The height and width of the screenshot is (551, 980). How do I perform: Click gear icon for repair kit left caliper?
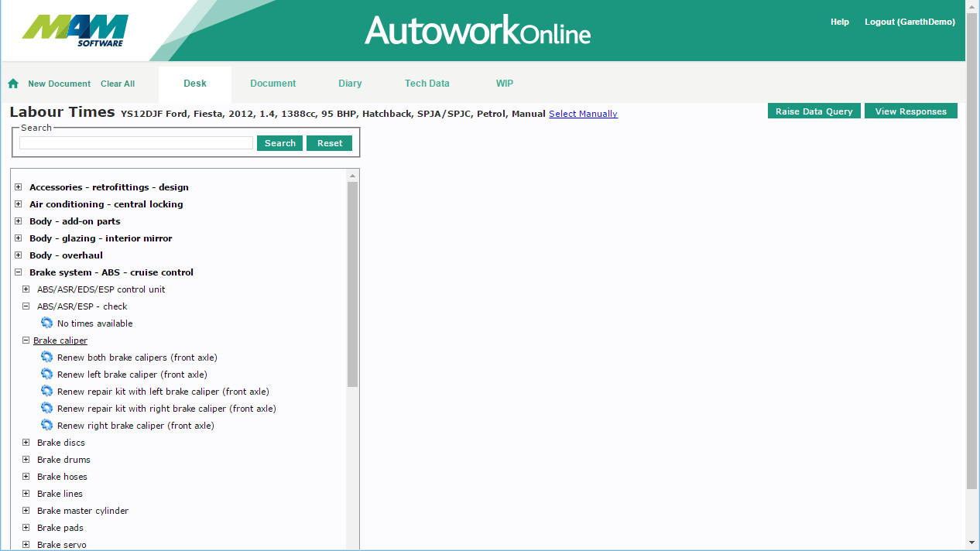(46, 392)
